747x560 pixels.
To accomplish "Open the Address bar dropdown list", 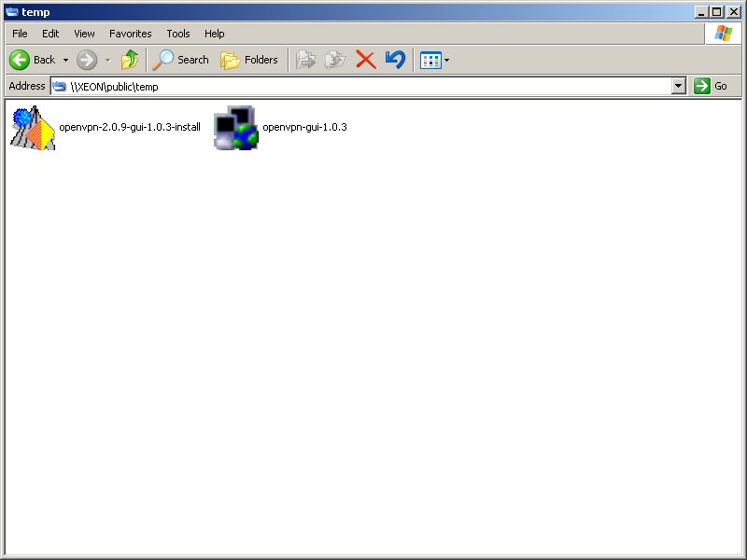I will pyautogui.click(x=679, y=86).
